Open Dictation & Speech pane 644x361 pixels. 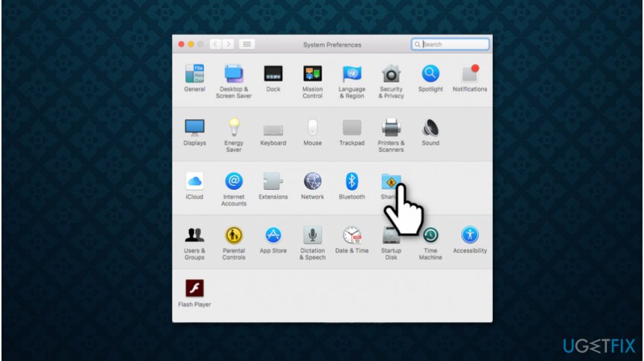click(313, 235)
